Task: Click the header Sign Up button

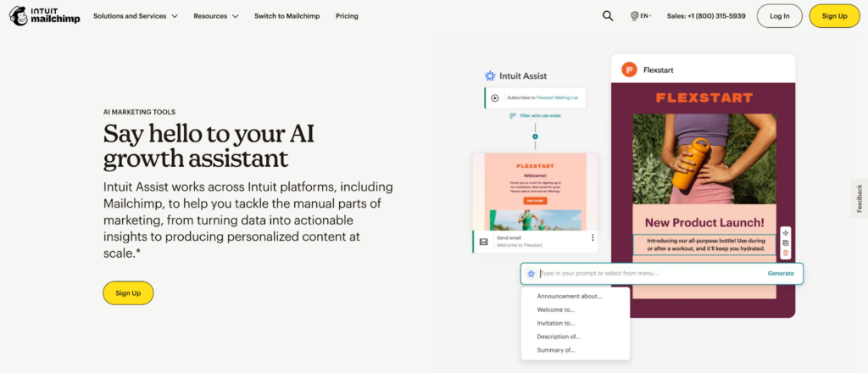Action: point(834,16)
